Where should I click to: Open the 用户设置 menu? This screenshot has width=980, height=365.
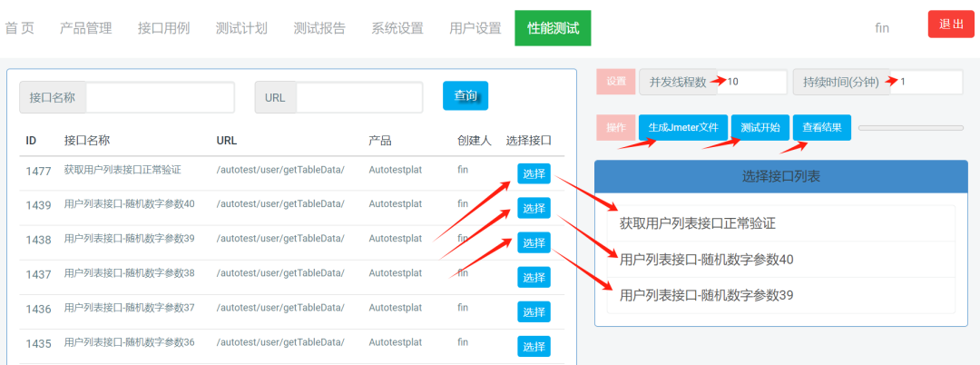coord(475,28)
